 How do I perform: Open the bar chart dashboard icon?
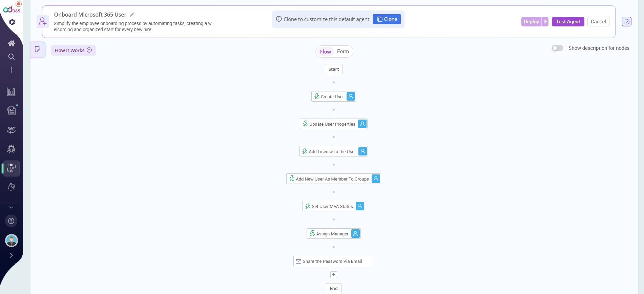coord(11,92)
